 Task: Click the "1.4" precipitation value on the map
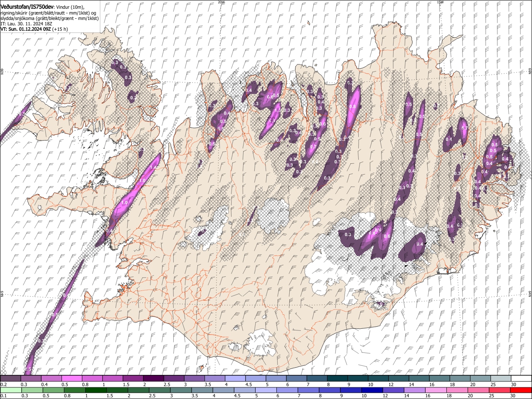click(x=153, y=167)
